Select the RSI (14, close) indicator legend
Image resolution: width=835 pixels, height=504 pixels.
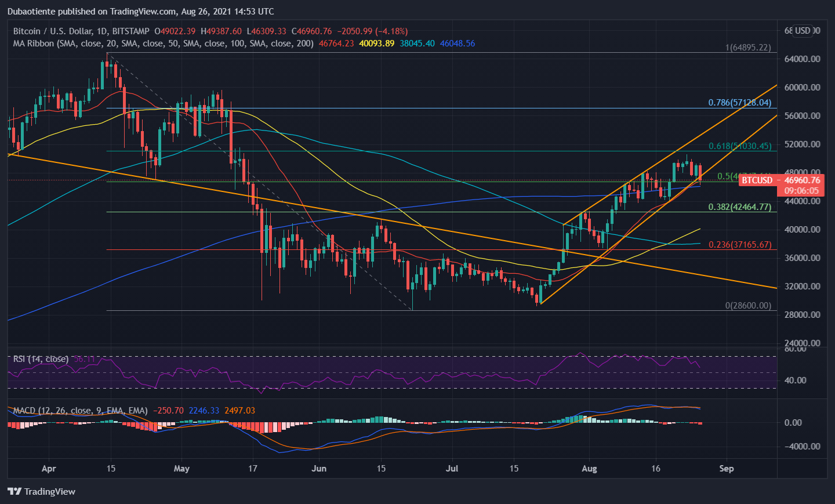point(41,359)
